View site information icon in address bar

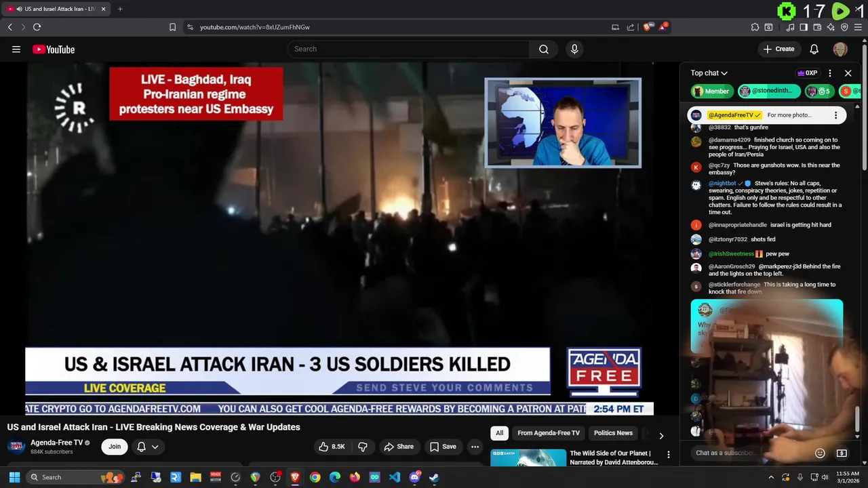pos(190,27)
